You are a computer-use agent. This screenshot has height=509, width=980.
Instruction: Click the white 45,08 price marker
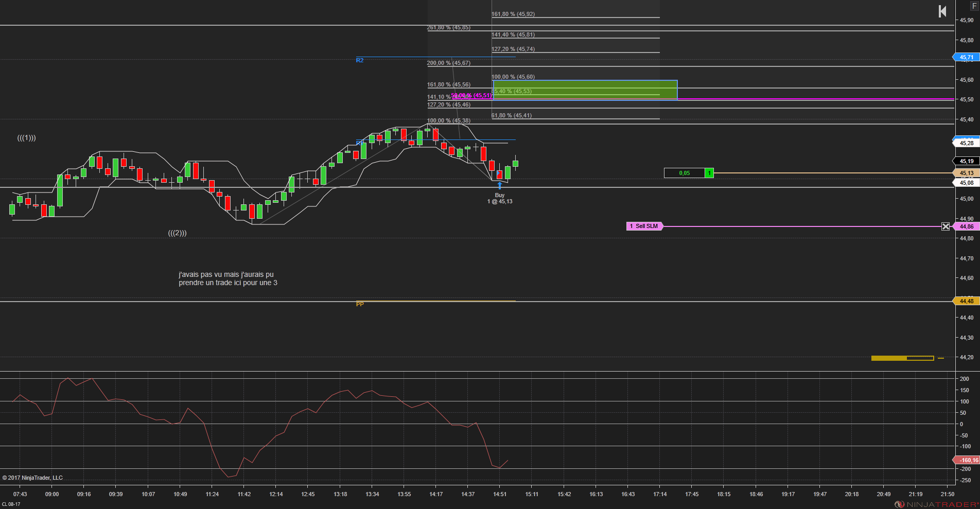coord(966,183)
